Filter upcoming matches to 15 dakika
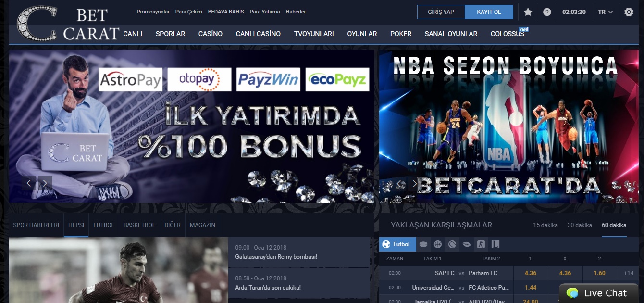 pyautogui.click(x=545, y=225)
